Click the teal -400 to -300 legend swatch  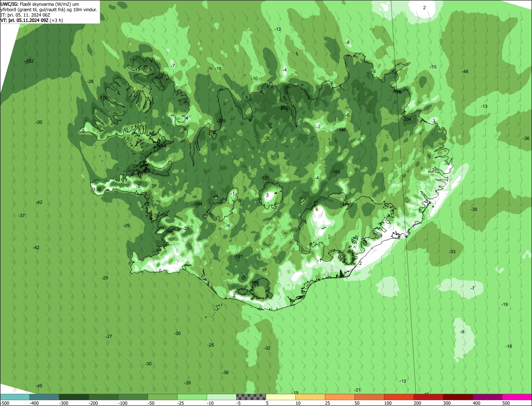coord(44,397)
